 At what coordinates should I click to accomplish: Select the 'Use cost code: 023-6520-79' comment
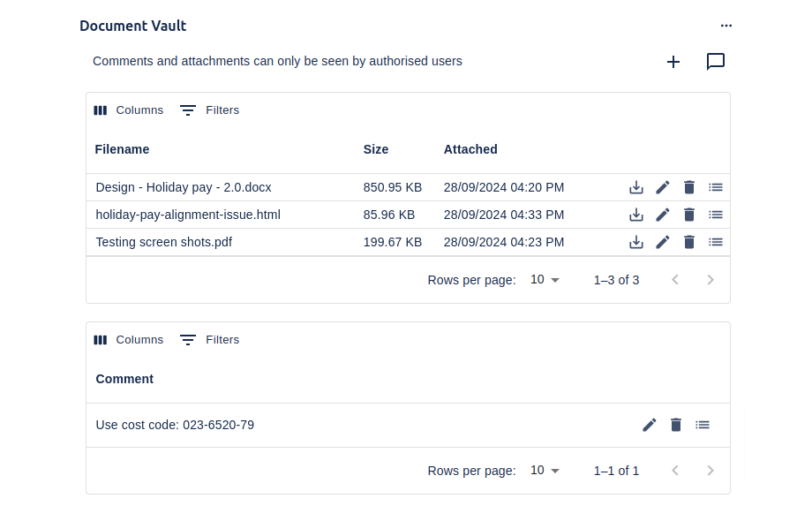pyautogui.click(x=175, y=426)
